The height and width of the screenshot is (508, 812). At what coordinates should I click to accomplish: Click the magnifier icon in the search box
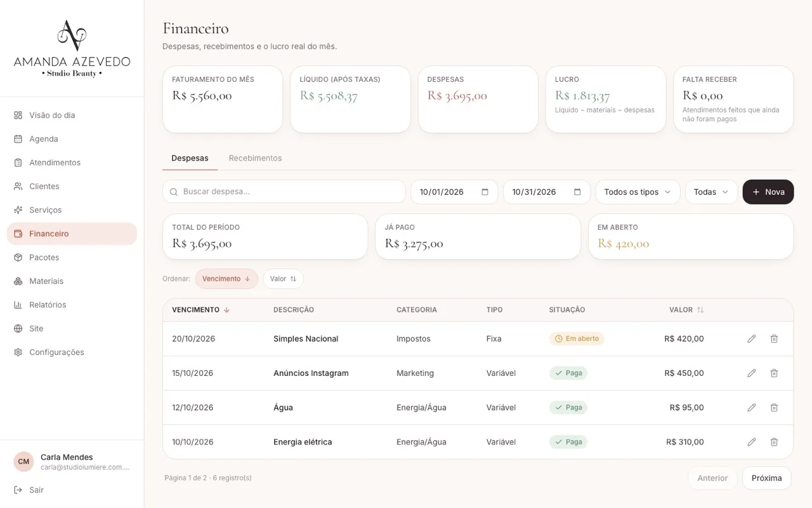point(173,192)
